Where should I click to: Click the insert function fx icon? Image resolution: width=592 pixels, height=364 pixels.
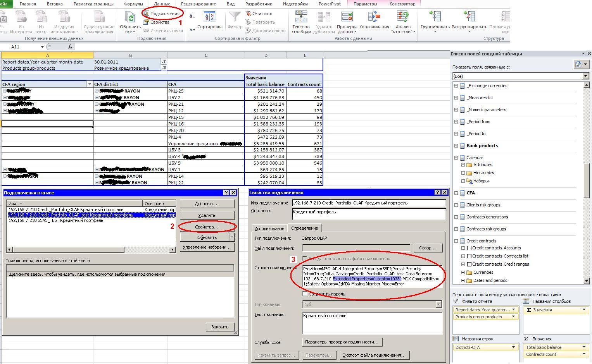[x=70, y=47]
